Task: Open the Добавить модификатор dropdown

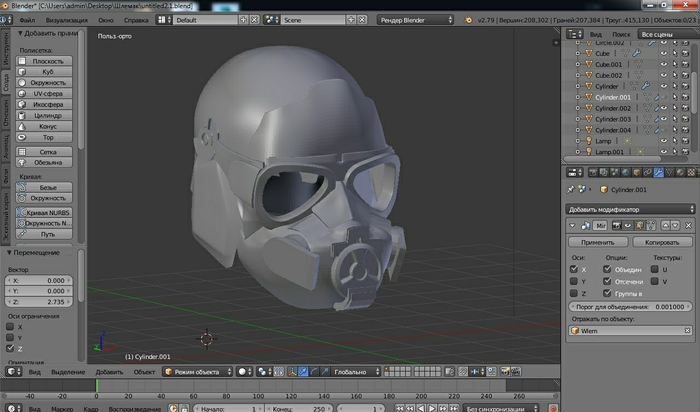Action: click(629, 209)
